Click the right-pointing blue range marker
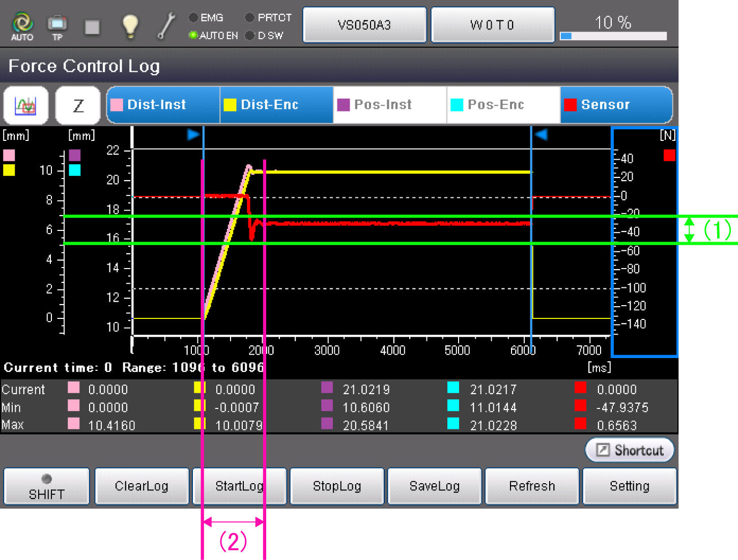Image resolution: width=738 pixels, height=560 pixels. (193, 135)
